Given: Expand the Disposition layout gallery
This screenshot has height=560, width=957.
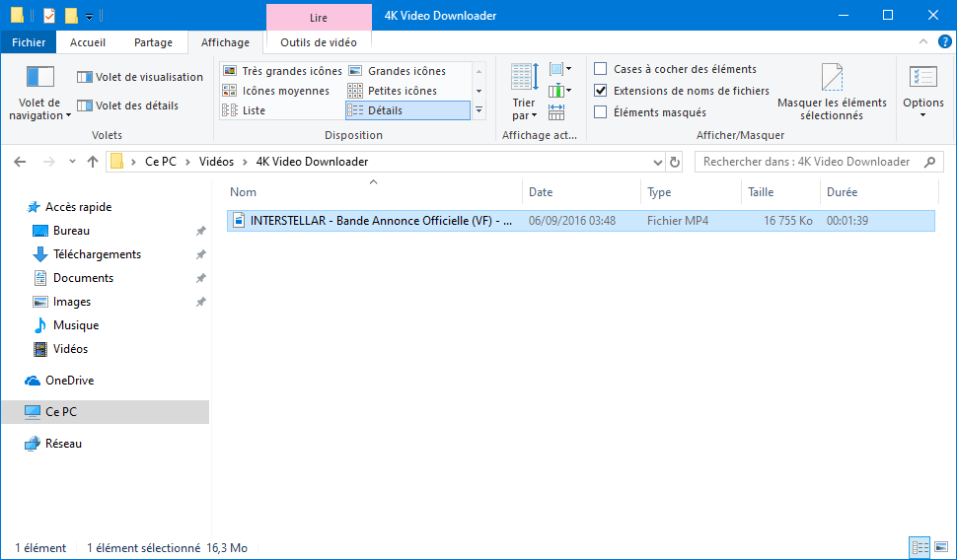Looking at the screenshot, I should pyautogui.click(x=479, y=110).
